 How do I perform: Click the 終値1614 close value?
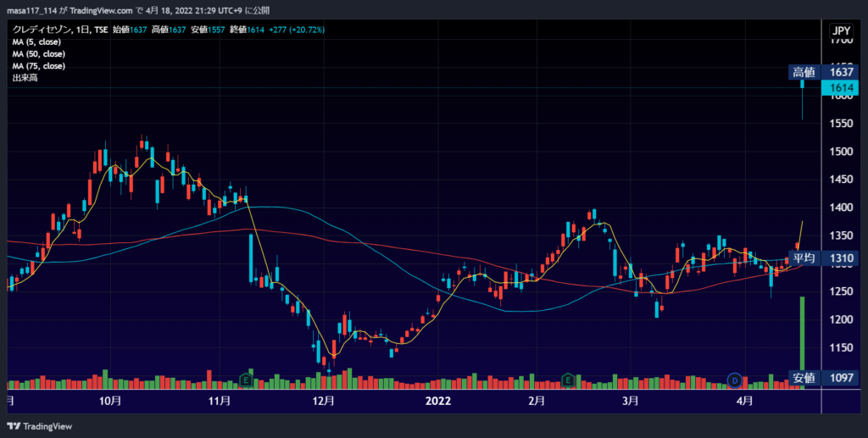click(x=247, y=30)
